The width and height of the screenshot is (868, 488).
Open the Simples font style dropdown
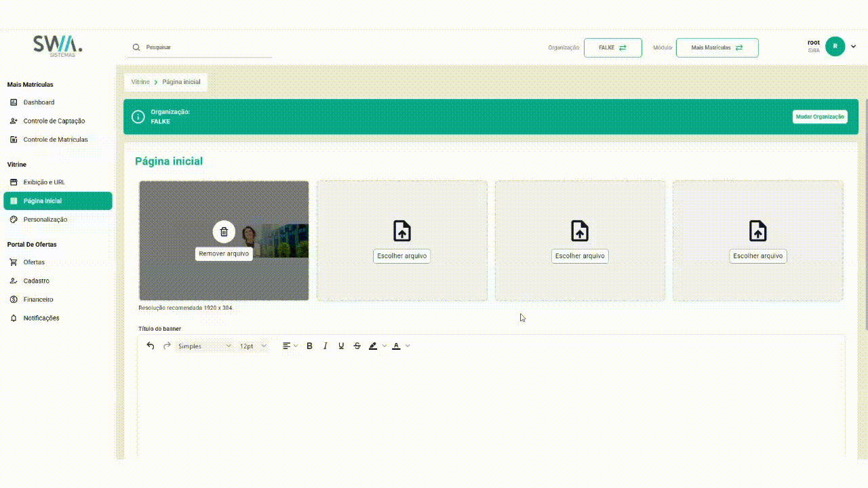coord(204,346)
